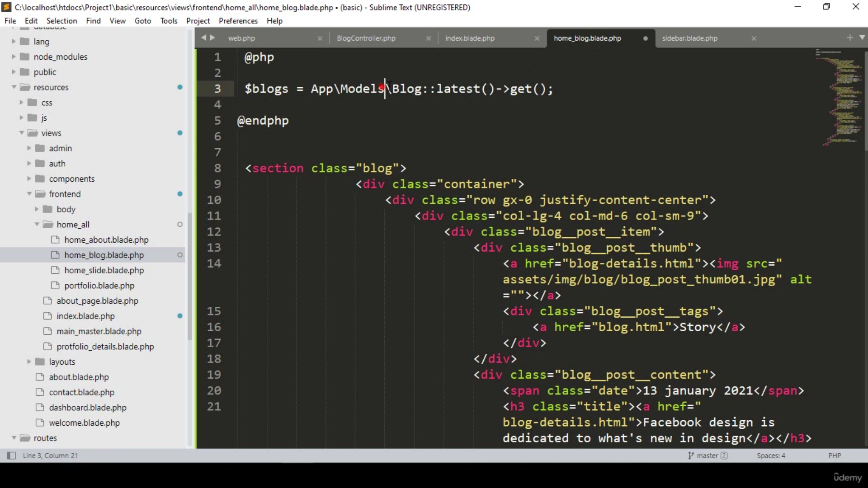Change syntax via PHP status label
Viewport: 868px width, 488px height.
835,455
